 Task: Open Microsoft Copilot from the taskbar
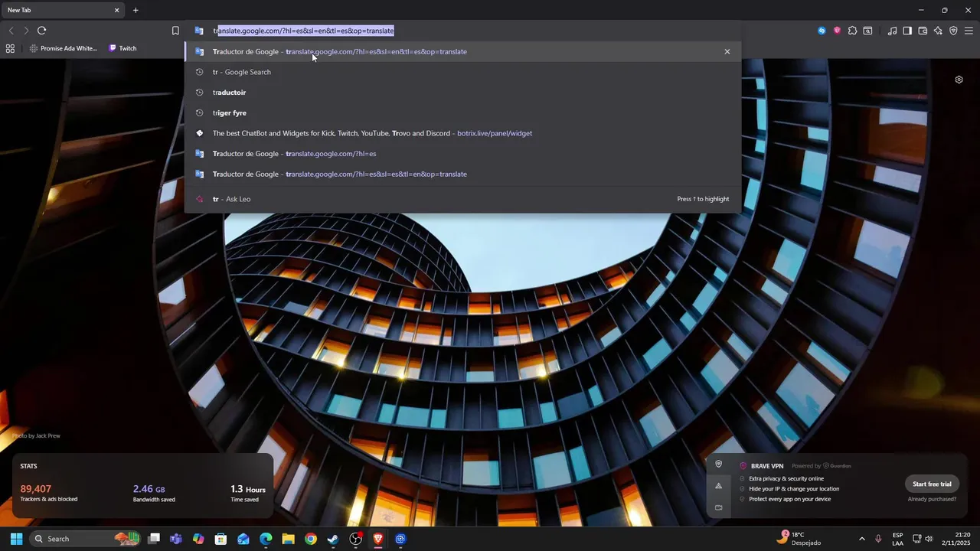click(x=198, y=539)
